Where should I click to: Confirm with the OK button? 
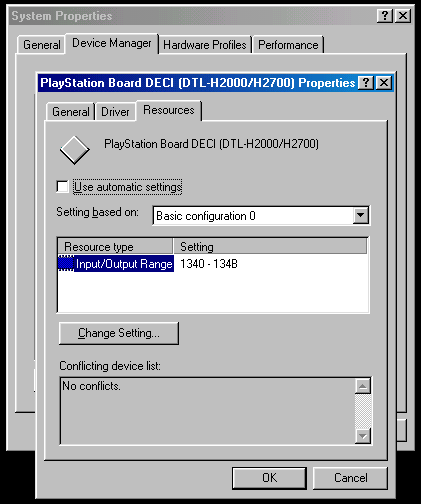[269, 478]
